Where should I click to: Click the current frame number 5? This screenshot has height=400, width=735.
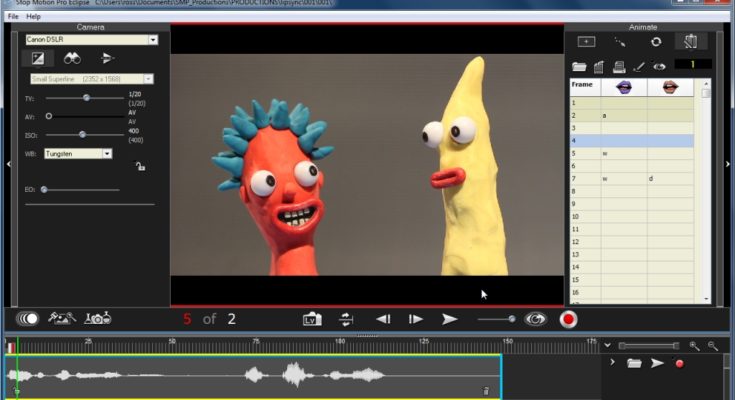[x=187, y=319]
